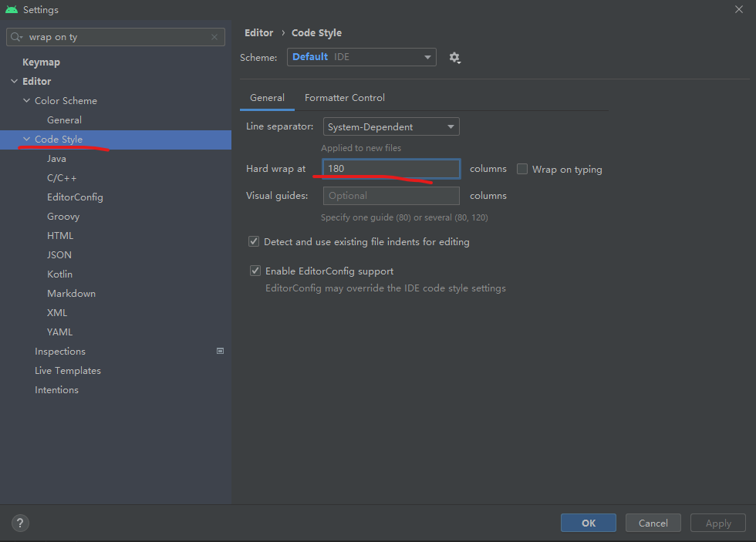Open Kotlin code style settings

[x=60, y=274]
